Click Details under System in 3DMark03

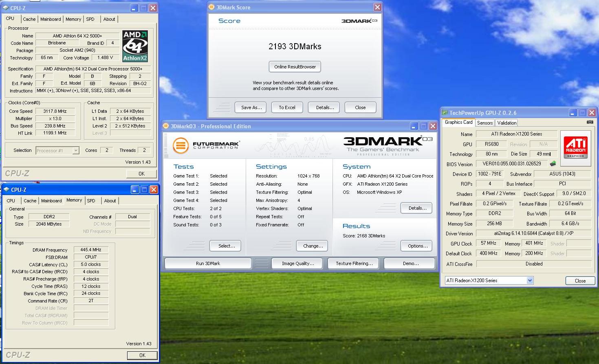pos(417,208)
